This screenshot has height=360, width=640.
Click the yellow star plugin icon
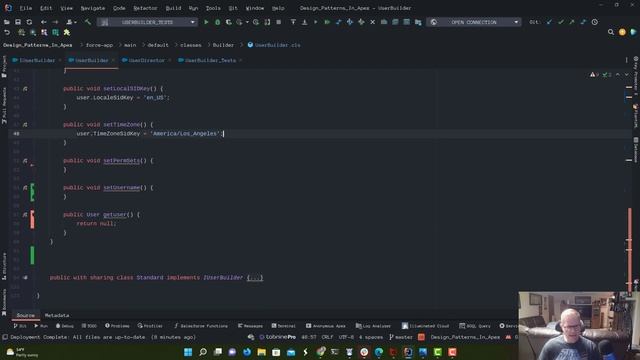(67, 32)
